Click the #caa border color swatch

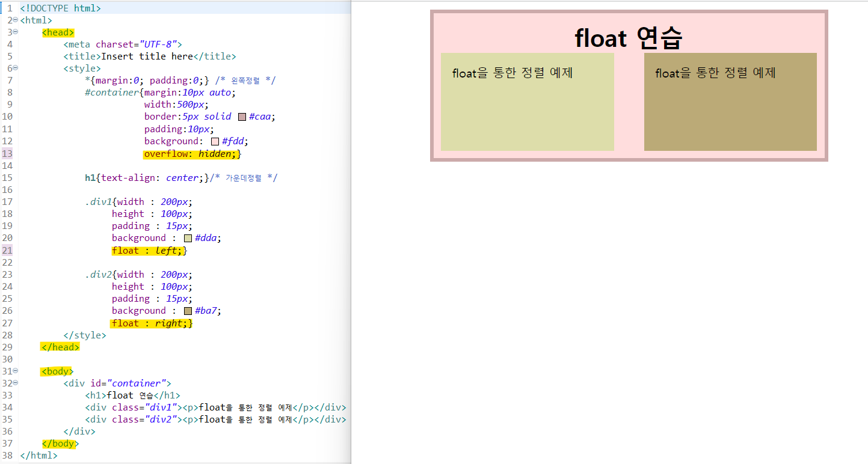[x=242, y=117]
